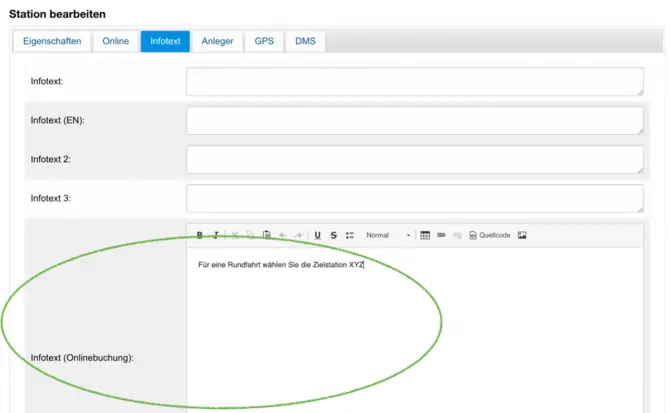Screen dimensions: 670x413
Task: Open the Normal paragraph format dropdown
Action: coord(388,235)
